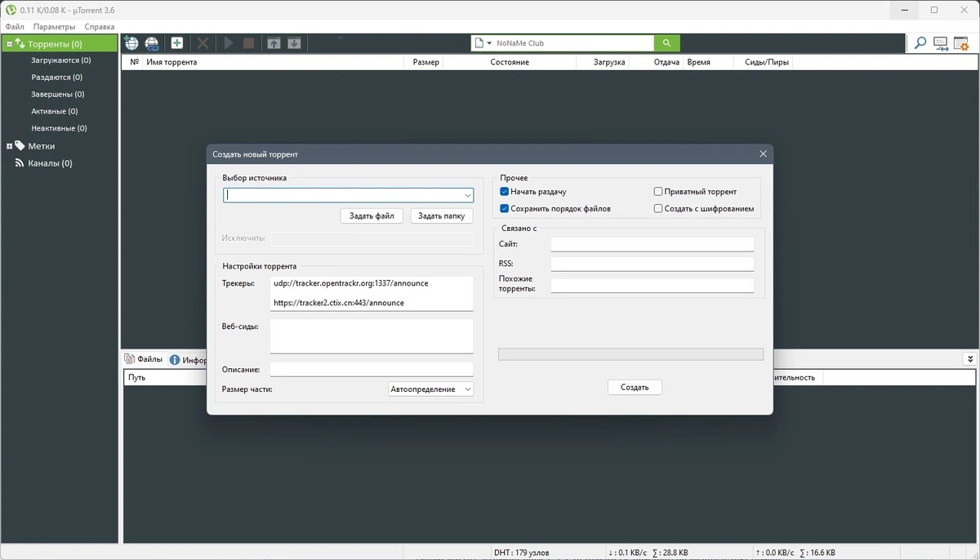
Task: Click the torrent creation progress bar
Action: click(630, 354)
